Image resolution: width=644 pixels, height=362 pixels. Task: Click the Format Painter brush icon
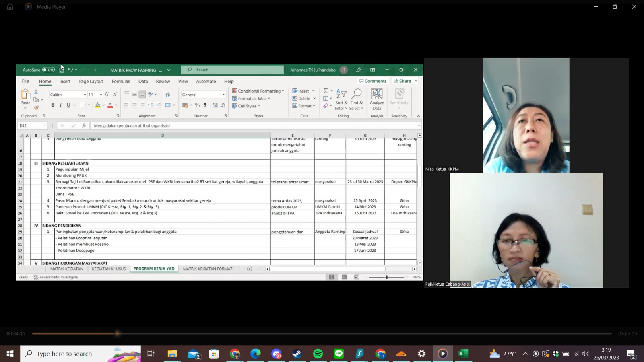[36, 108]
